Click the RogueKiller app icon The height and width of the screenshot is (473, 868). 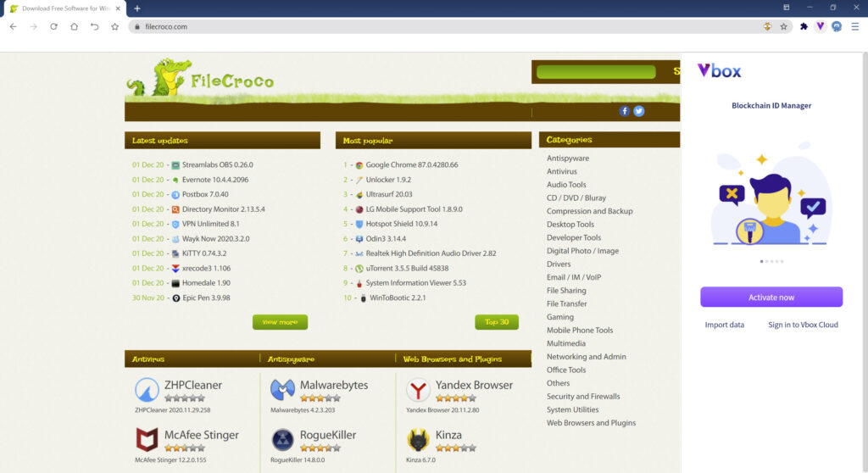point(282,440)
